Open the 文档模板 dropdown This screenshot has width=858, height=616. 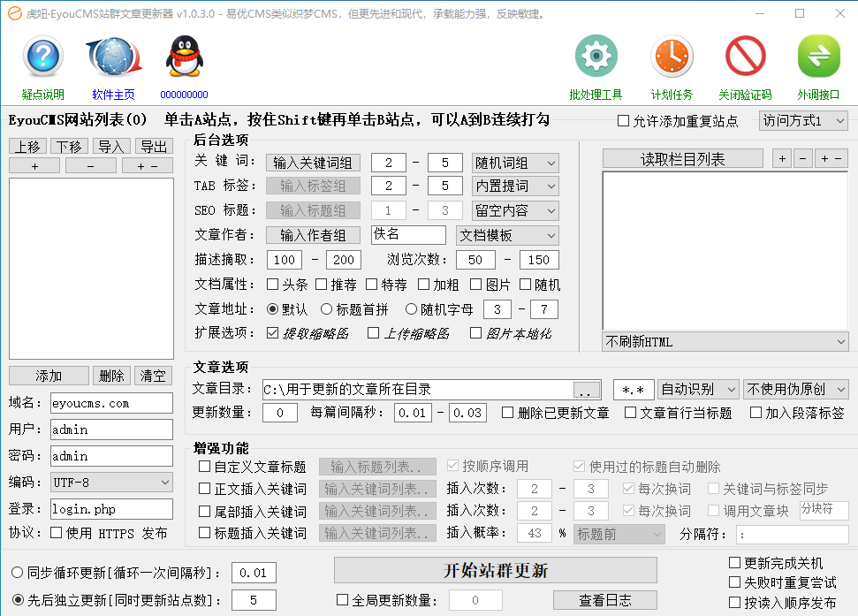(508, 235)
